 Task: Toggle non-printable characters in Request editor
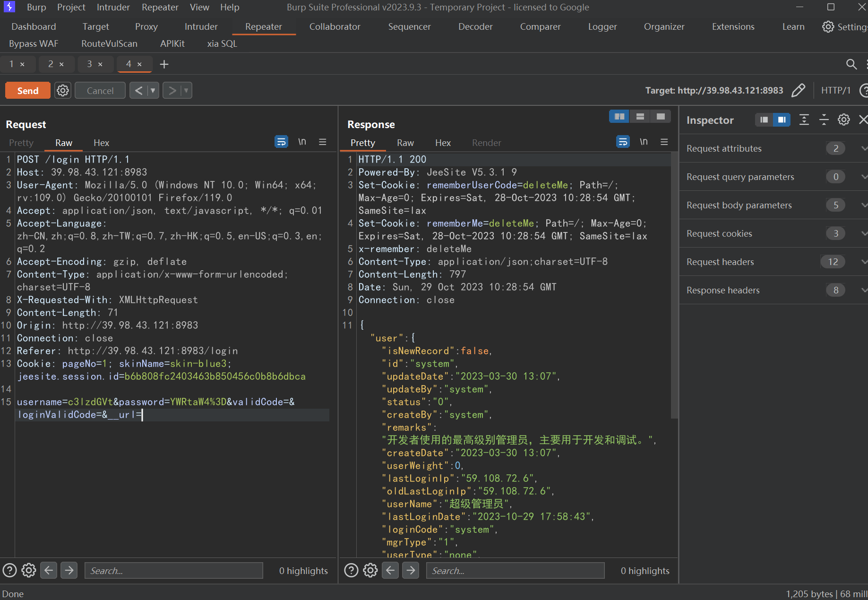coord(302,142)
